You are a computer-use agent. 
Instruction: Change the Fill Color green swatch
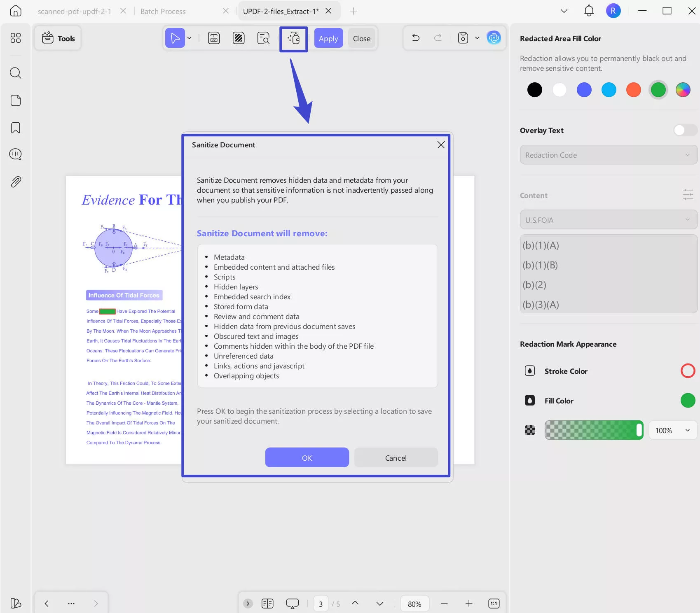tap(688, 401)
